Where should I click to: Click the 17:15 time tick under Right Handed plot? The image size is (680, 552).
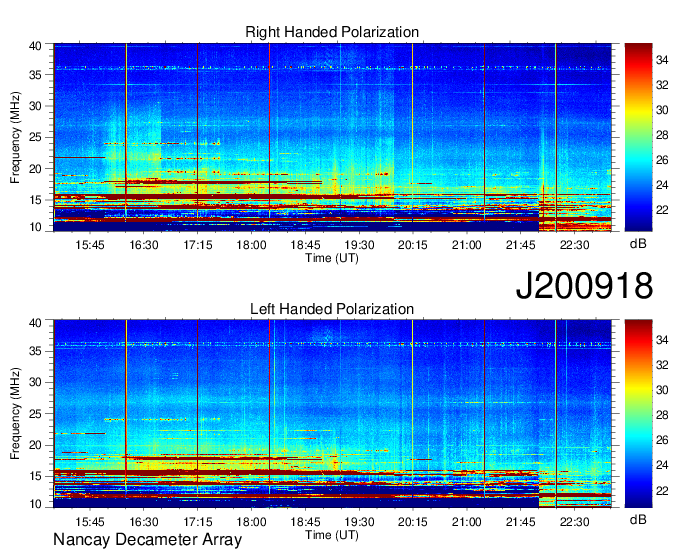click(x=198, y=245)
